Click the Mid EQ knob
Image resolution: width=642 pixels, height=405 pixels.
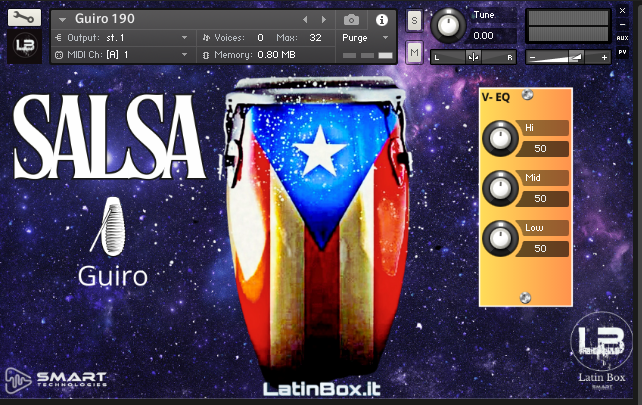click(500, 188)
